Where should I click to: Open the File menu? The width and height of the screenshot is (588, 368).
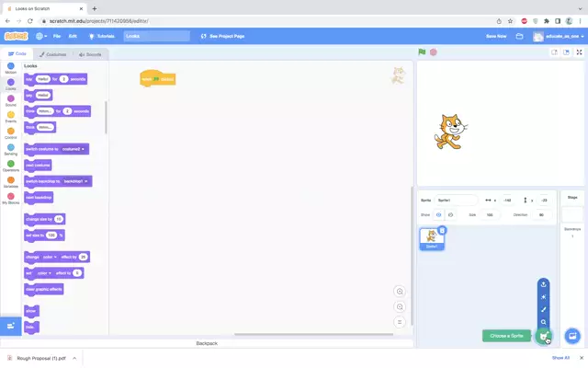[57, 36]
